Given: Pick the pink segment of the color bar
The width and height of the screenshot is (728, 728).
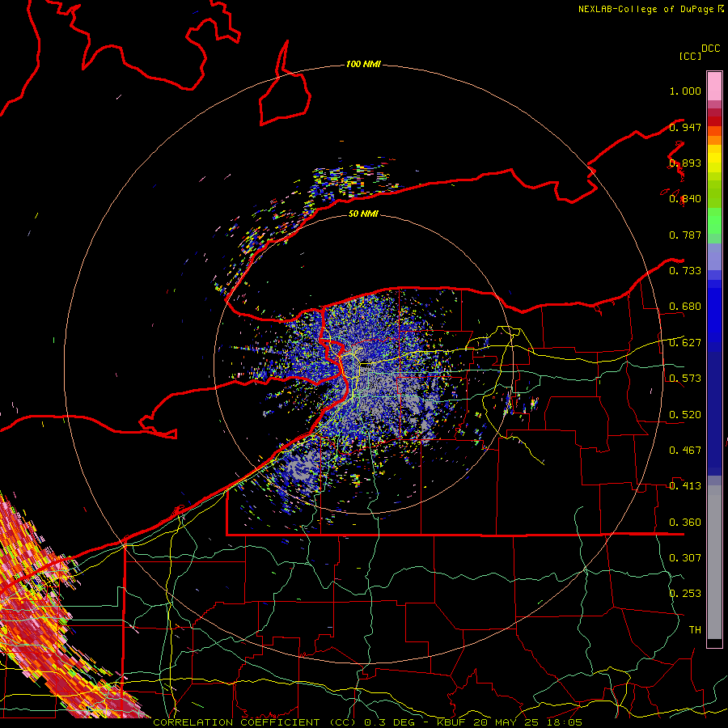Looking at the screenshot, I should click(714, 87).
